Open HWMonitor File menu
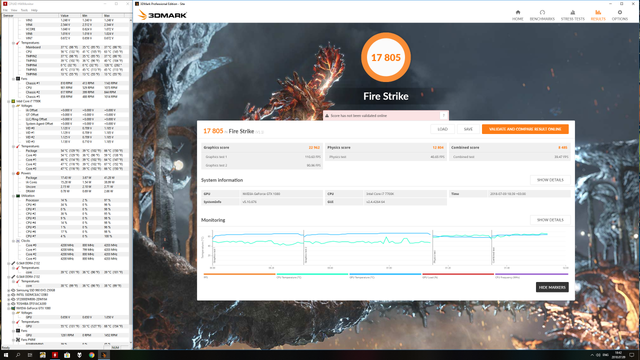 (5, 10)
